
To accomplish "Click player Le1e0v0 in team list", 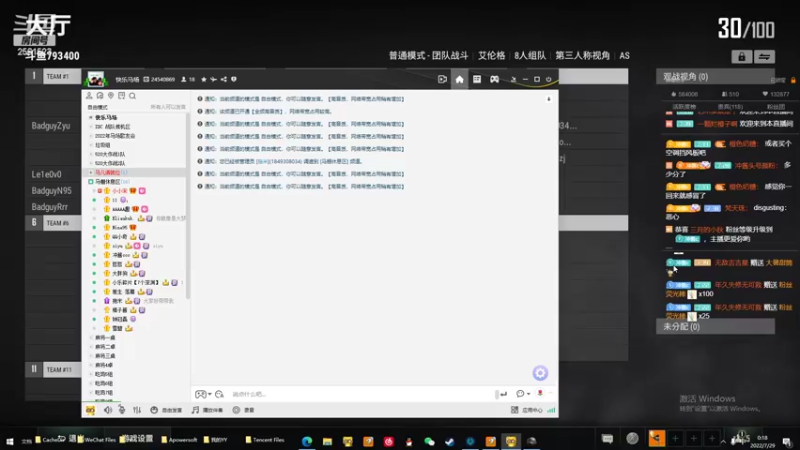I will (x=46, y=174).
